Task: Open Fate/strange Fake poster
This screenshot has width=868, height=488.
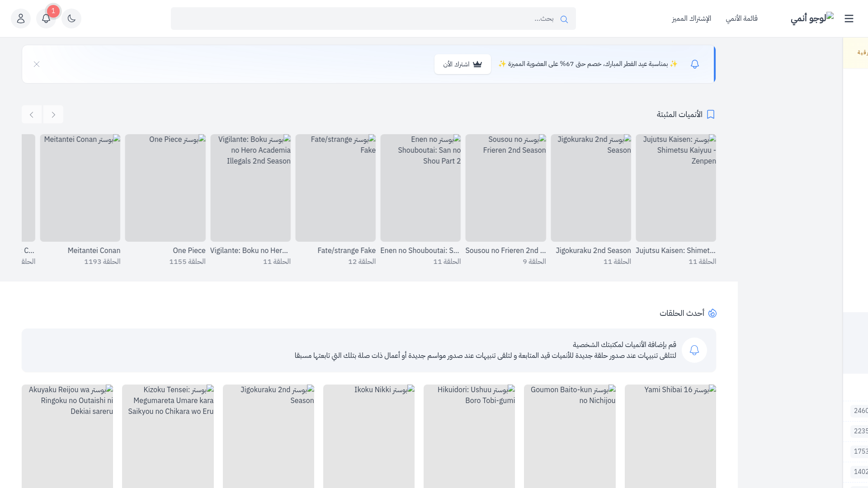Action: (x=335, y=188)
